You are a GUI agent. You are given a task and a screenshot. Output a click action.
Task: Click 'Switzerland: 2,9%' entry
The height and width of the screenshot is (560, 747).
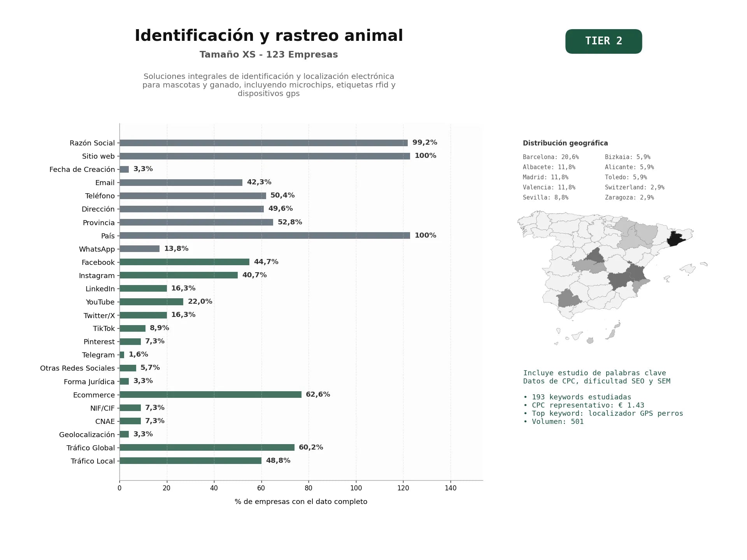[x=635, y=187]
